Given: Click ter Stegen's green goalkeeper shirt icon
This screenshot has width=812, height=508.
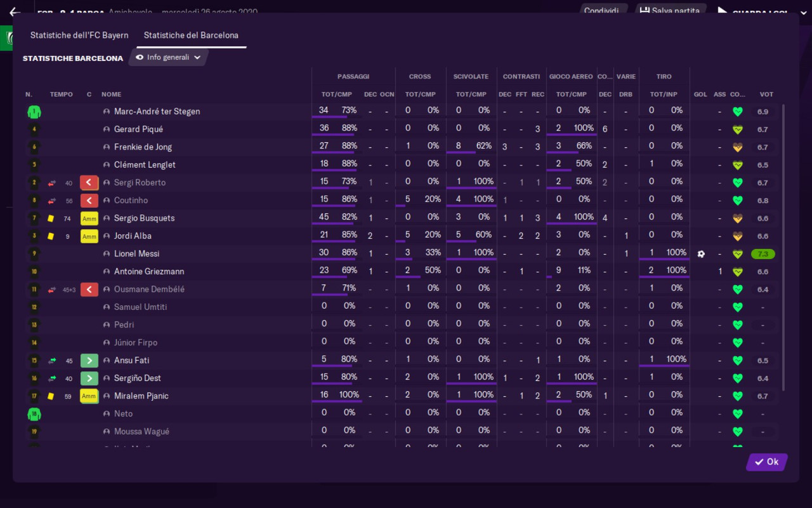Looking at the screenshot, I should pos(34,112).
